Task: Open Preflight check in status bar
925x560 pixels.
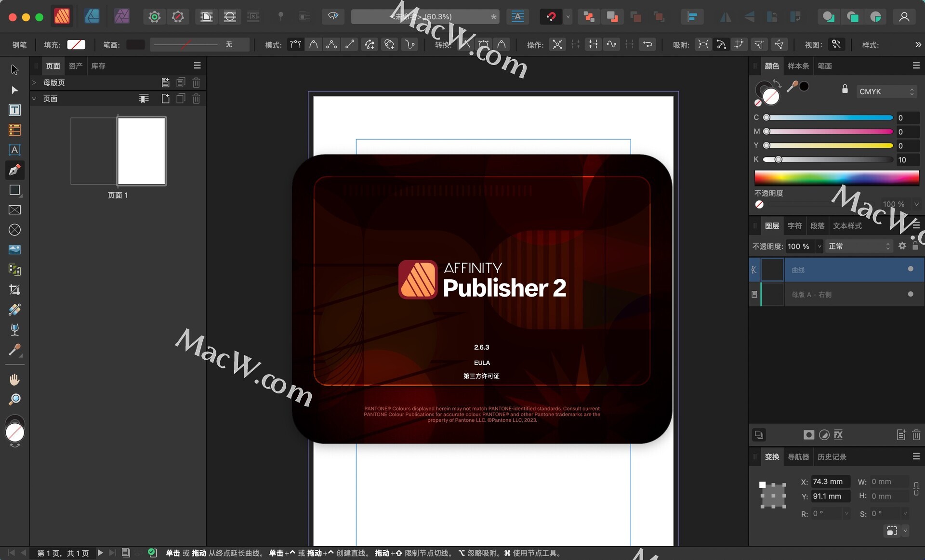Action: 152,553
